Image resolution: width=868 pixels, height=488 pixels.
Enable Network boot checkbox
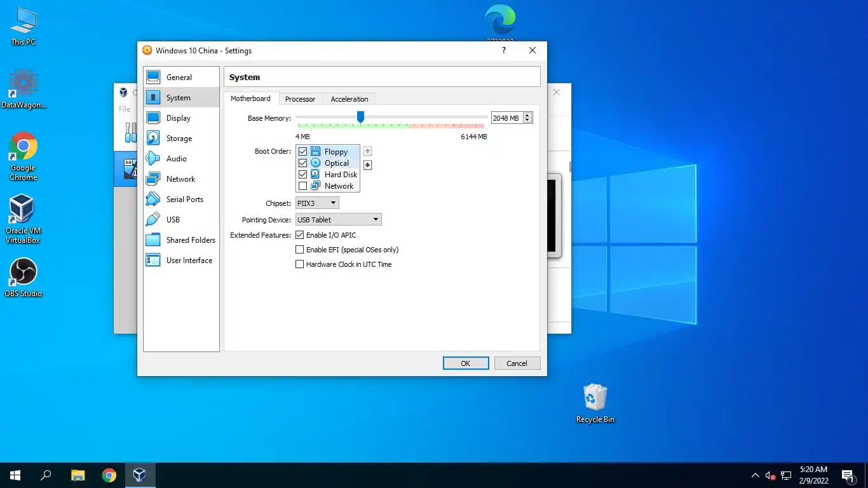tap(302, 186)
